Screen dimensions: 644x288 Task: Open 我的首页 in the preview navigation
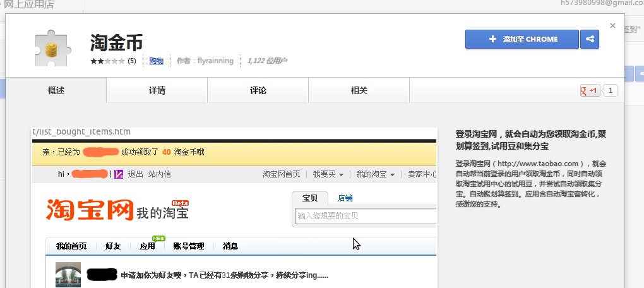(71, 246)
